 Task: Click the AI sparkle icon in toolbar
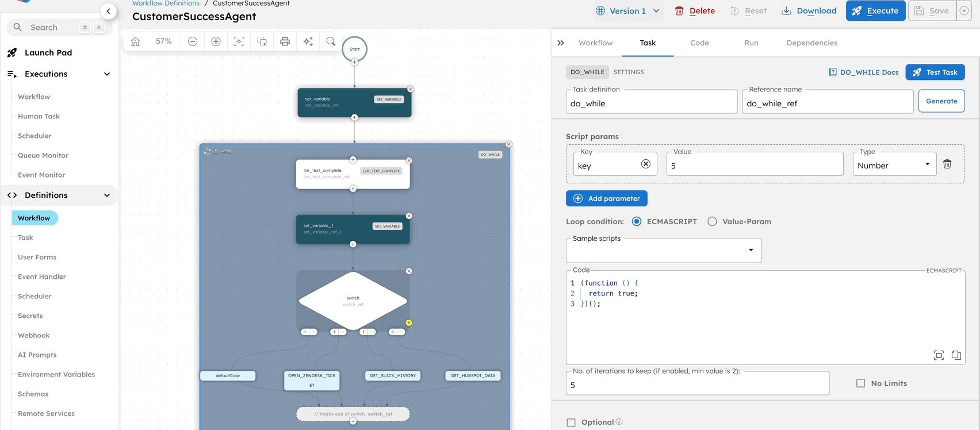pyautogui.click(x=308, y=41)
